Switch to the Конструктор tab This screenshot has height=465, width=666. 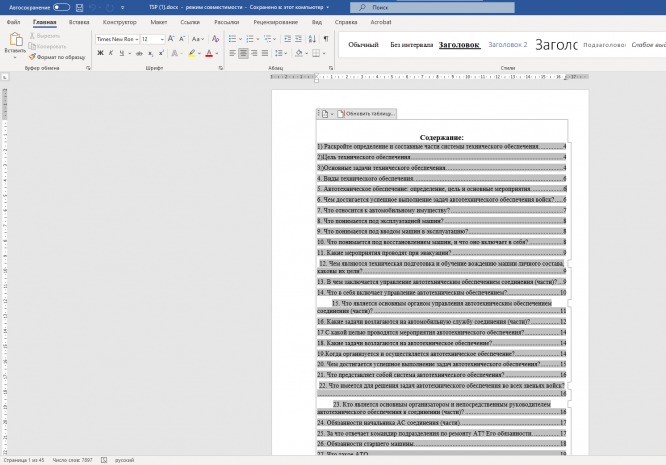[119, 22]
